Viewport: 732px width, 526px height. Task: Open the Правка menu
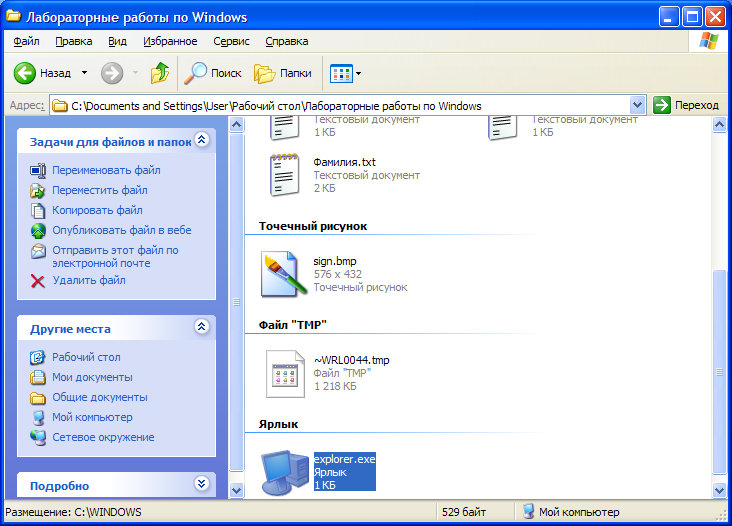[x=74, y=42]
